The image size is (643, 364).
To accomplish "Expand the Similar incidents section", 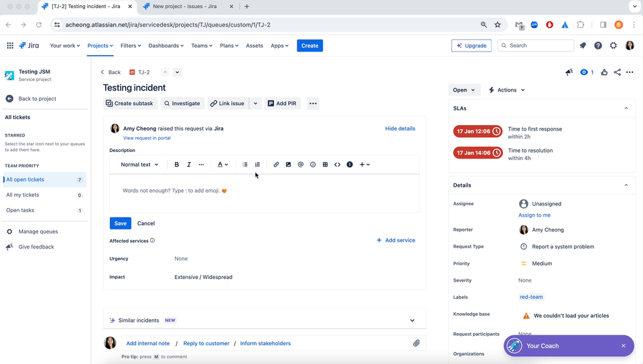I will [x=412, y=321].
